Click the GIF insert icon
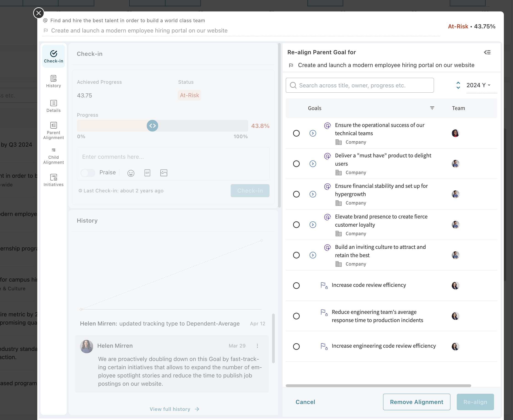The image size is (513, 420). pos(147,173)
